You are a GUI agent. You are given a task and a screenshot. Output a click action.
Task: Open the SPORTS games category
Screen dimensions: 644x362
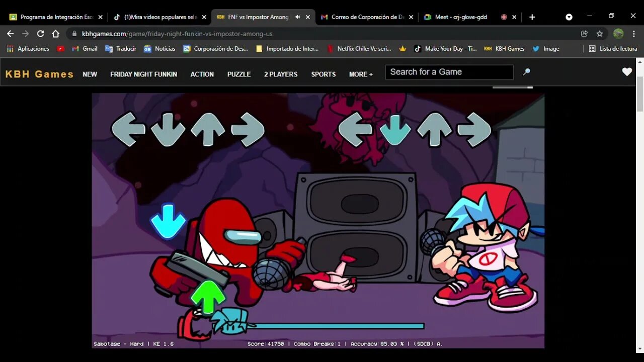[323, 74]
